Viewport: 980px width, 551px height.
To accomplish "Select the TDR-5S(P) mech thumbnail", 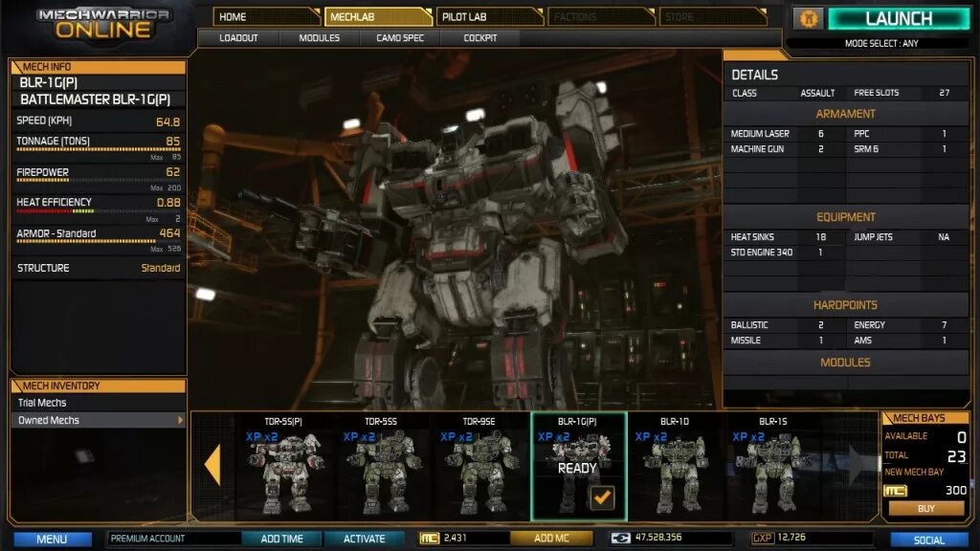I will 283,466.
